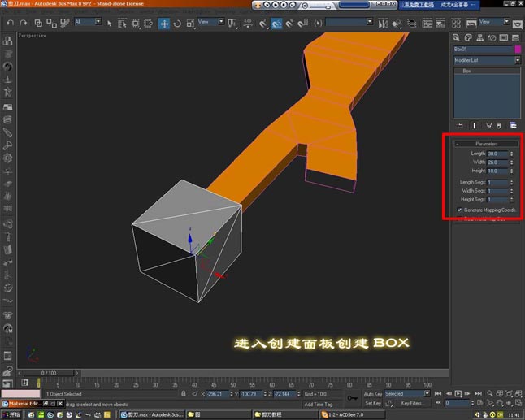The height and width of the screenshot is (420, 525).
Task: Click the Box01 object name field
Action: [484, 50]
